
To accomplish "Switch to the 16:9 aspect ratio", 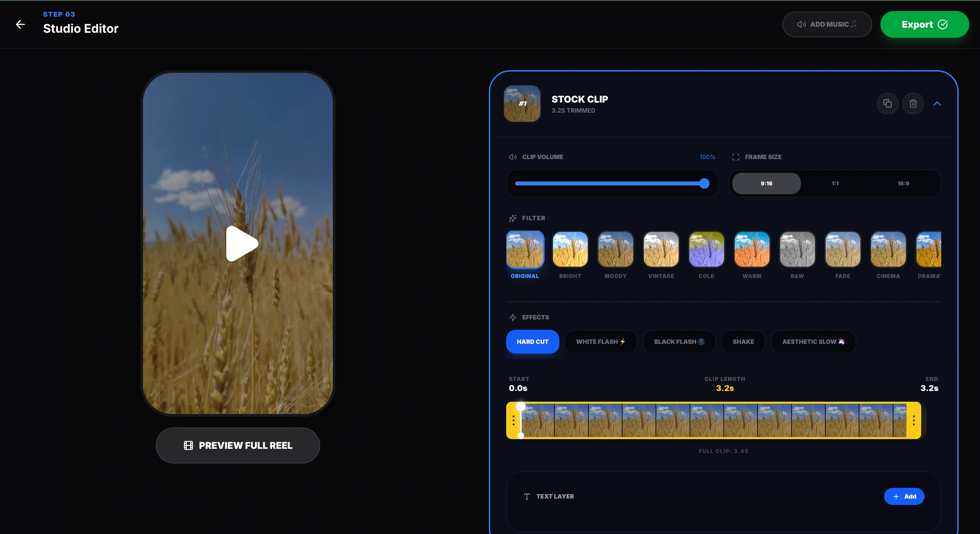I will click(903, 183).
